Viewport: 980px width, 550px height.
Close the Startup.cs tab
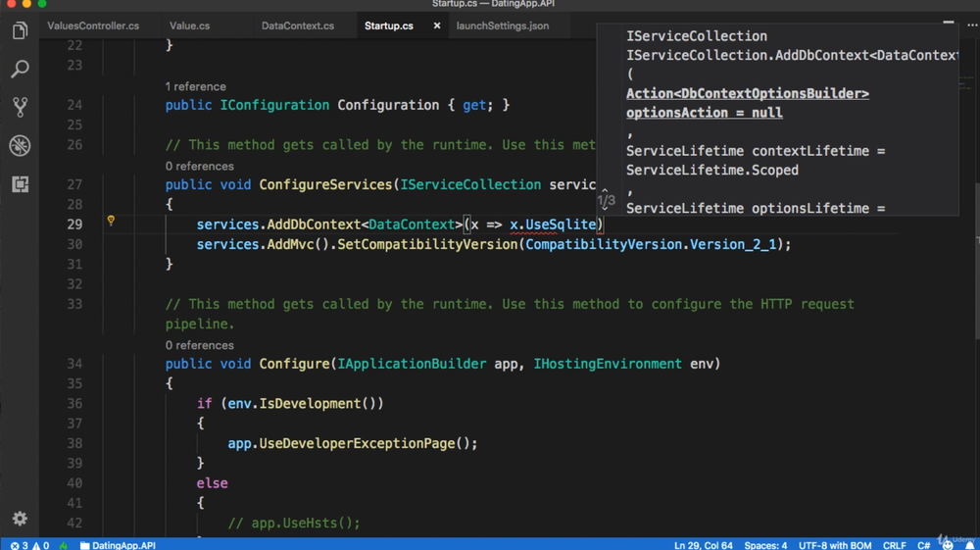coord(437,25)
